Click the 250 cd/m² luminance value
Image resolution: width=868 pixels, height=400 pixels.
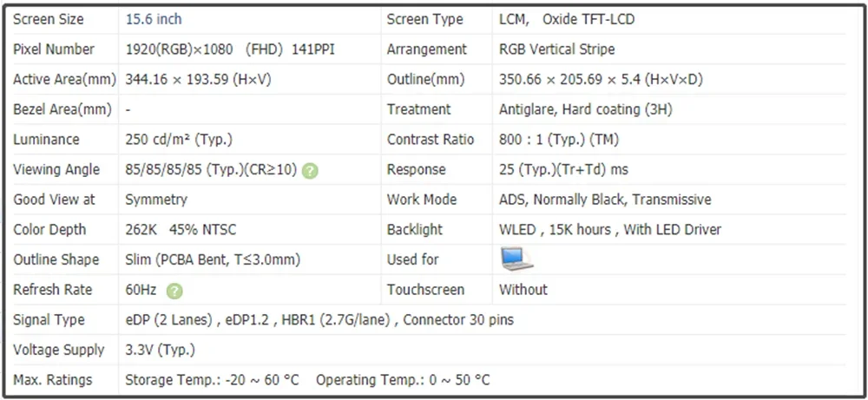click(179, 140)
